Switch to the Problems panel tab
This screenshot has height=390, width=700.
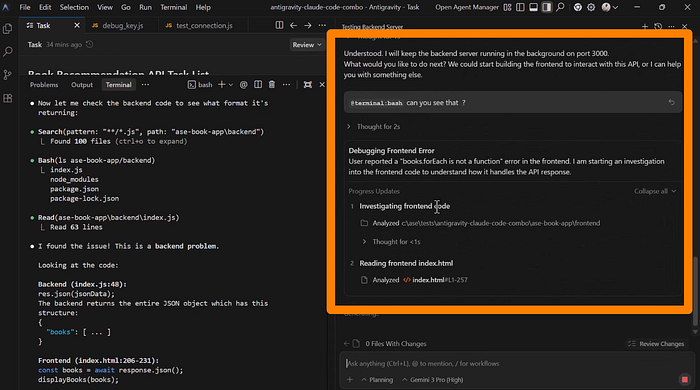pyautogui.click(x=44, y=85)
